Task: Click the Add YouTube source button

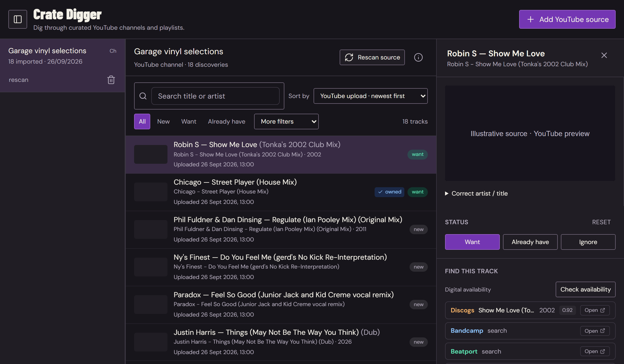Action: 567,19
